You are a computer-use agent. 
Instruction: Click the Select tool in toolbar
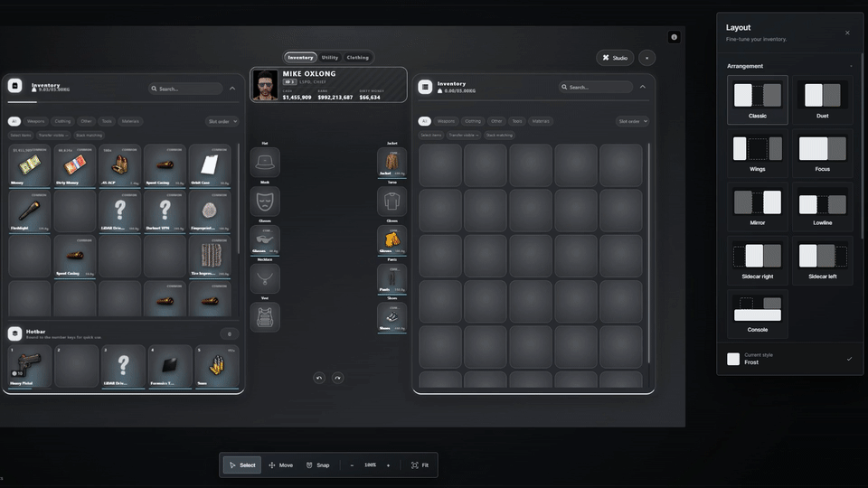pyautogui.click(x=242, y=465)
